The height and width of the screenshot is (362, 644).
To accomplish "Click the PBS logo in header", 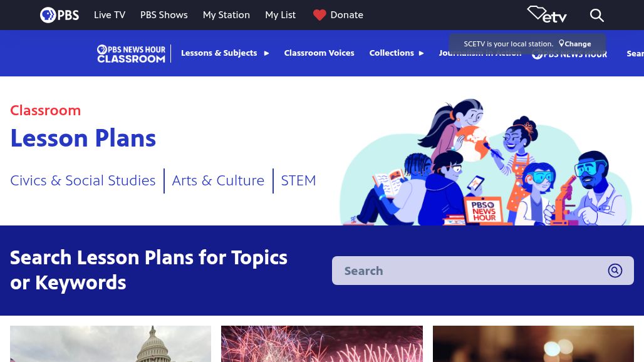I will point(60,15).
